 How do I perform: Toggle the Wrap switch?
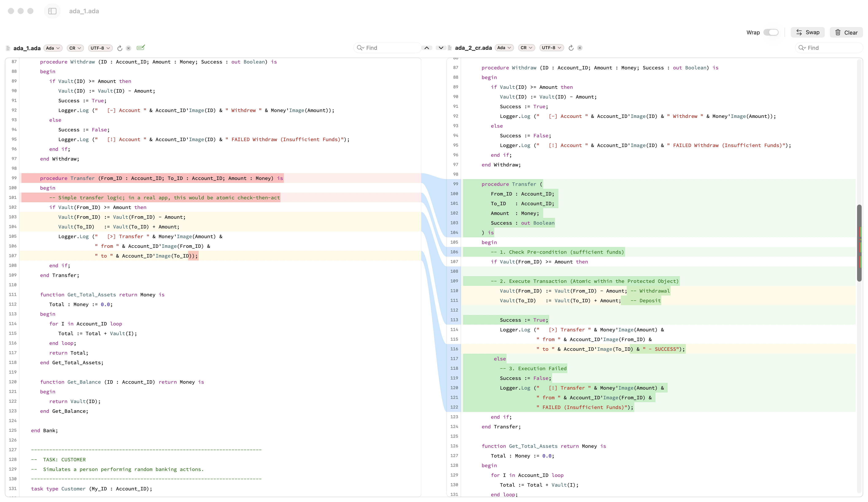click(x=771, y=32)
